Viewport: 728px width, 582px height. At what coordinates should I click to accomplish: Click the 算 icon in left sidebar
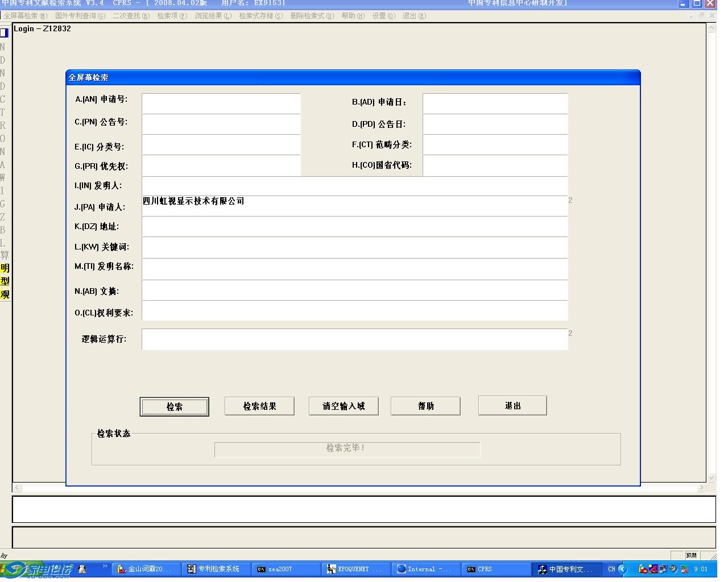(x=5, y=255)
